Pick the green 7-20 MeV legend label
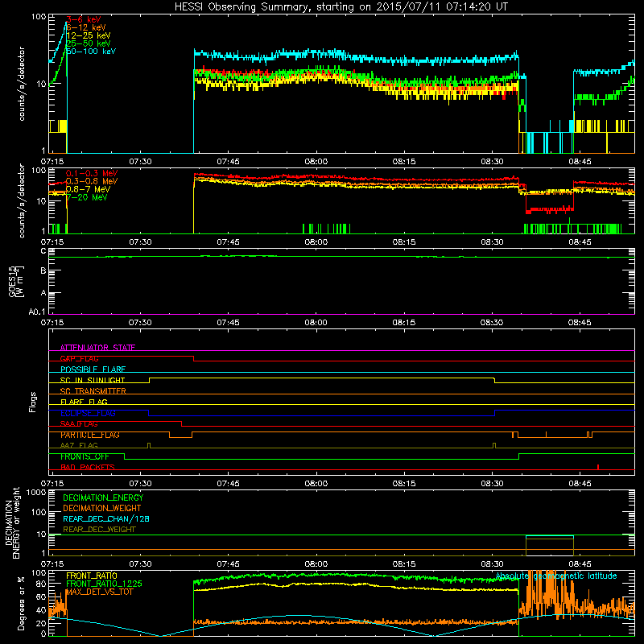 click(87, 197)
